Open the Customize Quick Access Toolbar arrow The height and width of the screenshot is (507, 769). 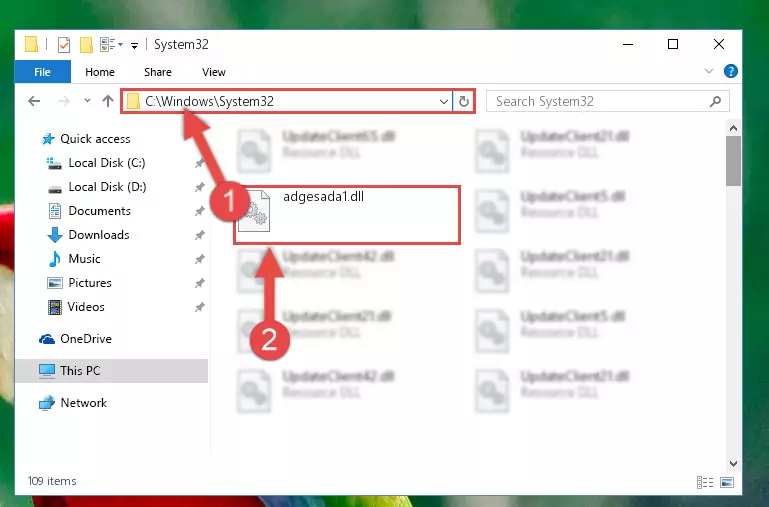click(134, 46)
